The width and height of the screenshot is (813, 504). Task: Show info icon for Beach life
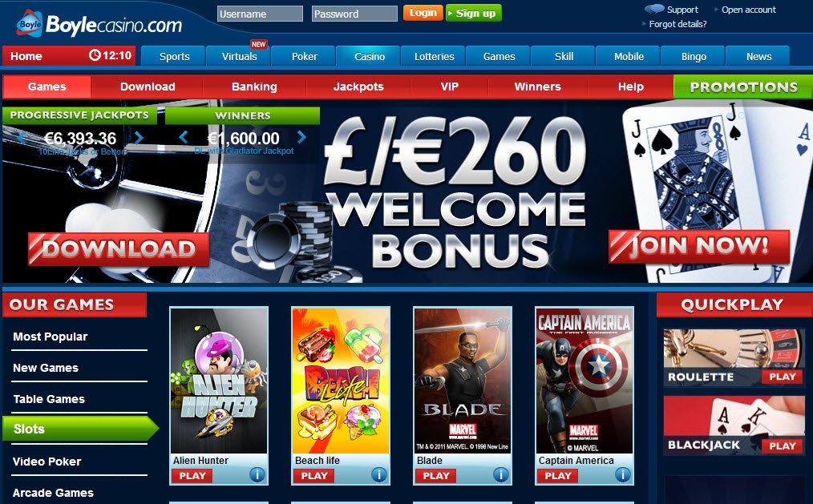(379, 474)
